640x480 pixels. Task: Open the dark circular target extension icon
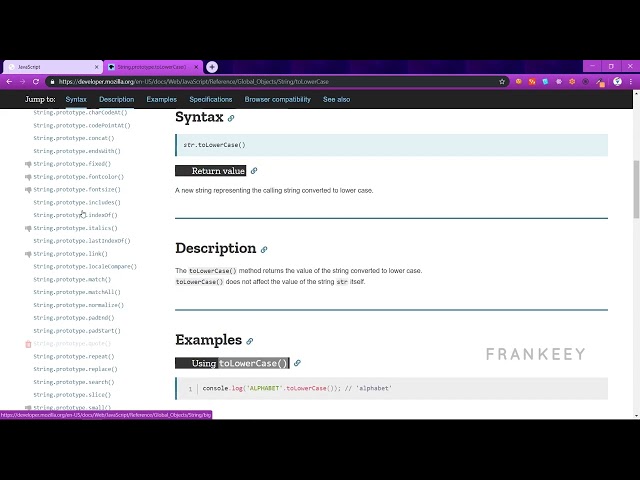(586, 82)
